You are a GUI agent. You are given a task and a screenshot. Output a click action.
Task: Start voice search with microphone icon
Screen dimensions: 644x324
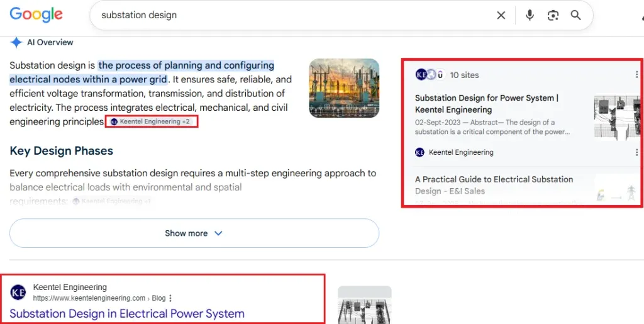[x=530, y=15]
